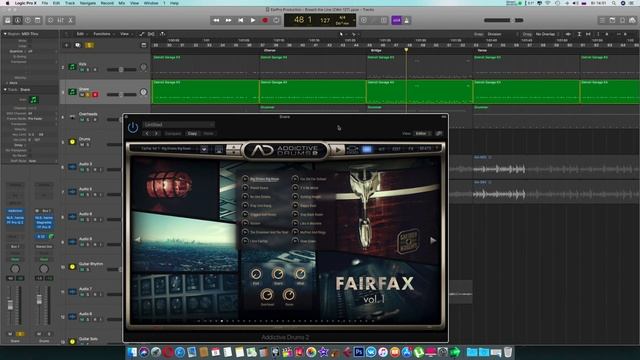Show the Smart Controls pane
This screenshot has width=640, height=360.
pos(51,20)
